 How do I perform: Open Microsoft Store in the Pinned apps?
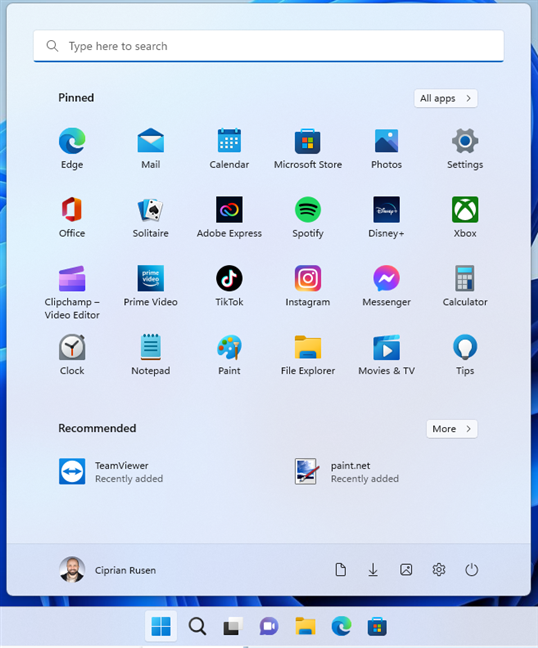(x=308, y=149)
